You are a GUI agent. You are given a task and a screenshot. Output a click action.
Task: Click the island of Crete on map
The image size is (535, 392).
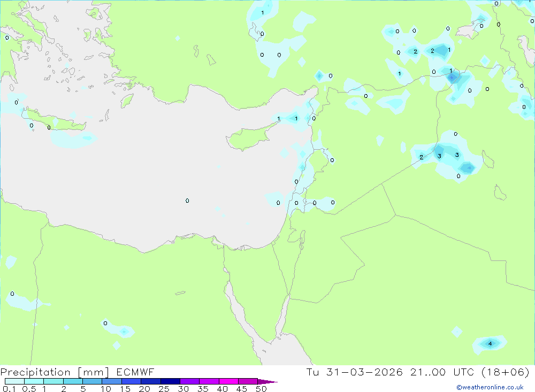(x=53, y=120)
